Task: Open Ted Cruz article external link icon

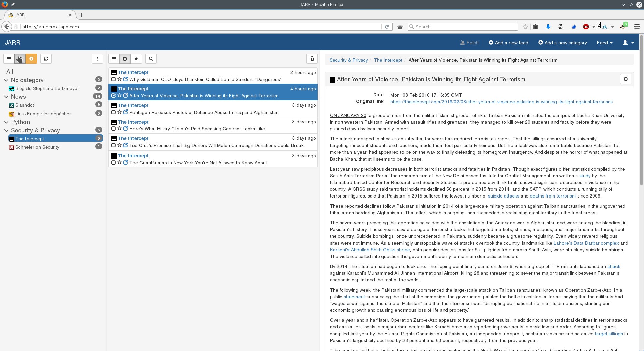Action: (126, 145)
